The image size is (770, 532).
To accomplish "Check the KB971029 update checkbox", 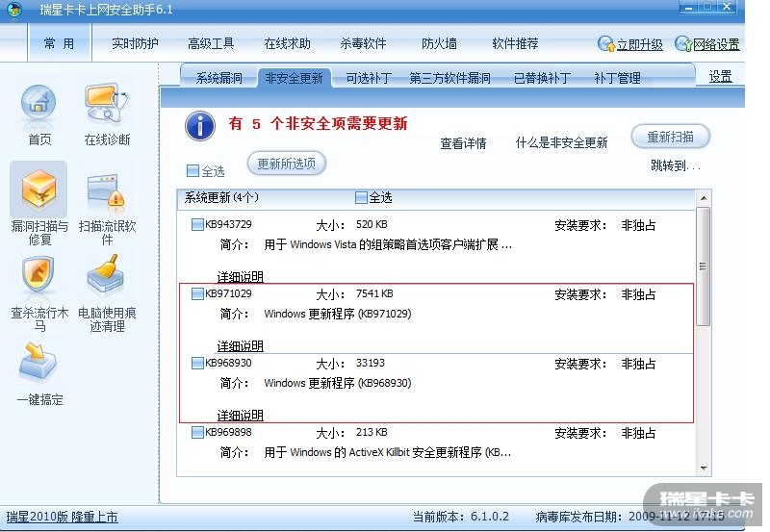I will (x=197, y=294).
